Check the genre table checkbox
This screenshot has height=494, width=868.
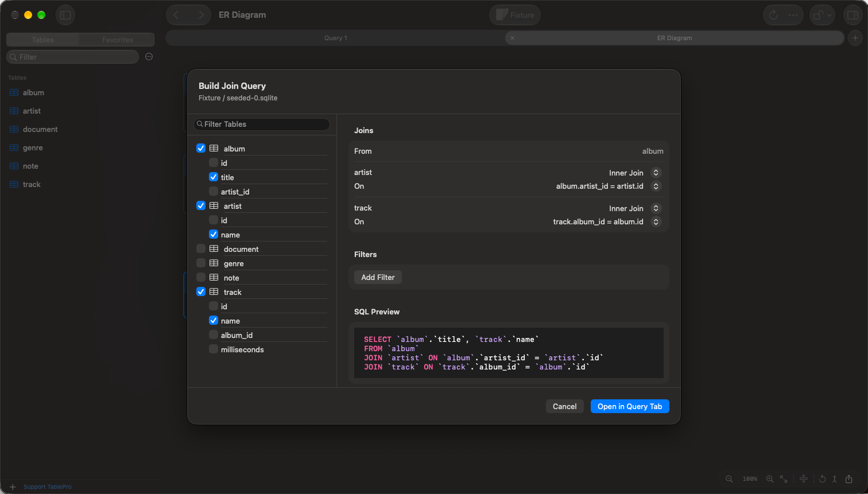point(201,263)
